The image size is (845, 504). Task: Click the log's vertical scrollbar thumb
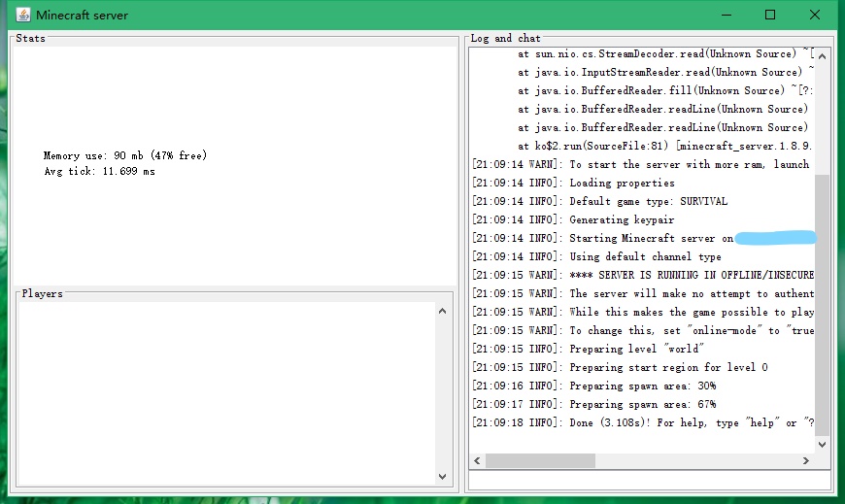click(823, 301)
